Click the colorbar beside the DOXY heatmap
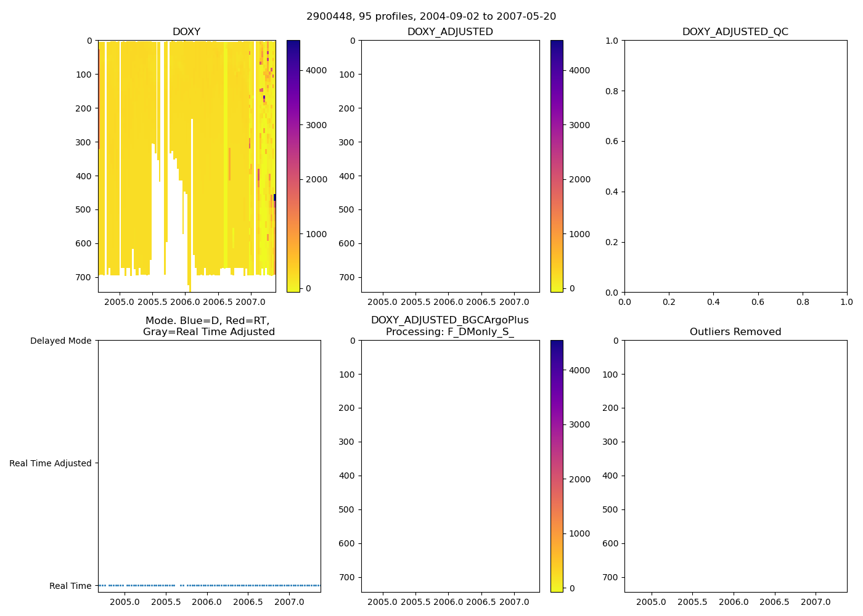The width and height of the screenshot is (863, 616). click(293, 166)
